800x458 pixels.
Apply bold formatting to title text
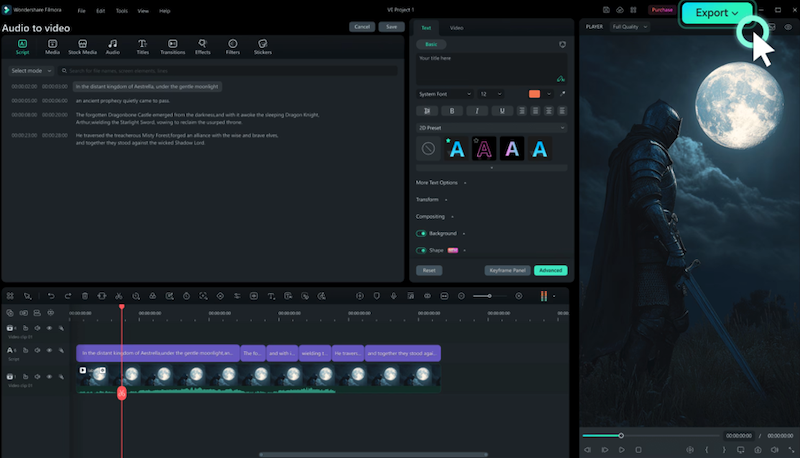coord(451,110)
